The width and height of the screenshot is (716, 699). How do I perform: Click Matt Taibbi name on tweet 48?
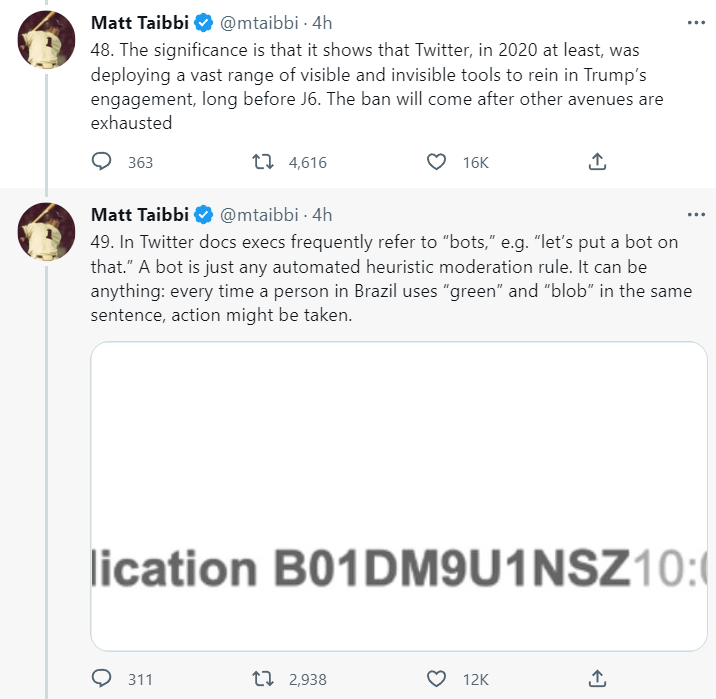coord(139,21)
